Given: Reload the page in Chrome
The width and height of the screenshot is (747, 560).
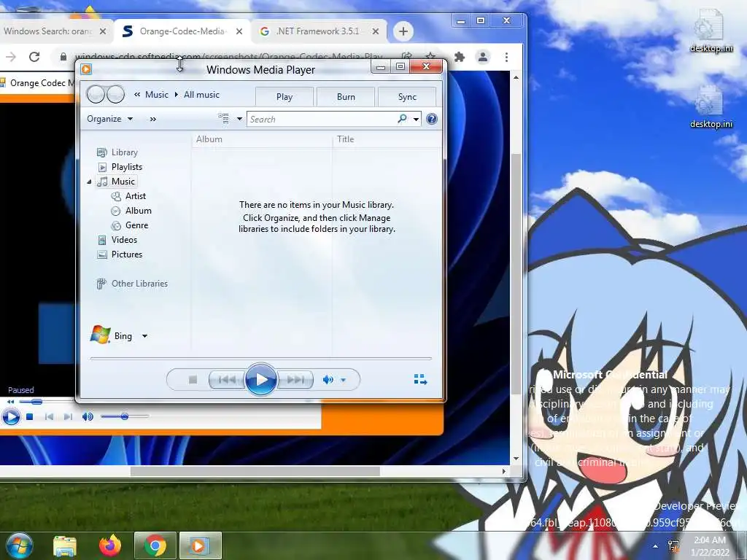Looking at the screenshot, I should point(34,57).
